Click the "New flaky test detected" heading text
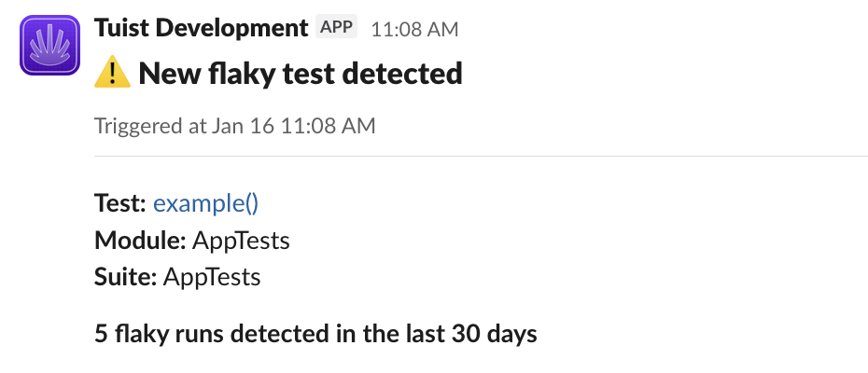The width and height of the screenshot is (868, 373). tap(301, 73)
